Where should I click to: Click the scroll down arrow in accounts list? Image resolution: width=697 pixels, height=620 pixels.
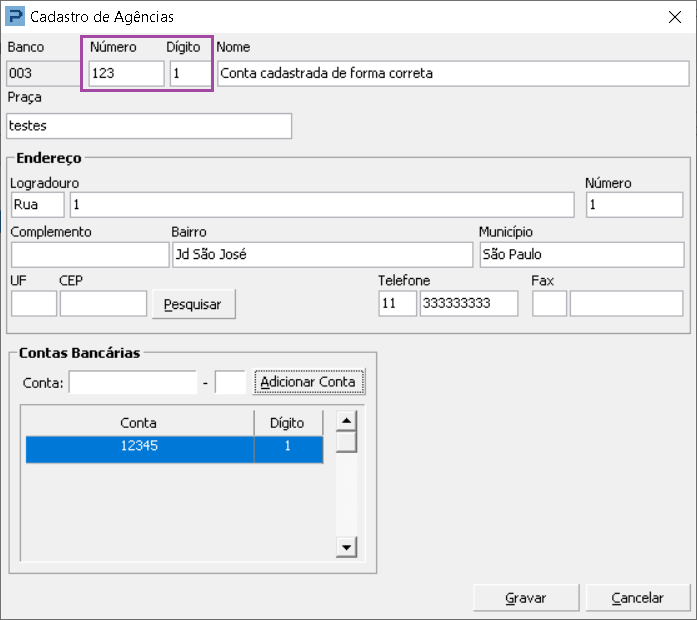(346, 547)
